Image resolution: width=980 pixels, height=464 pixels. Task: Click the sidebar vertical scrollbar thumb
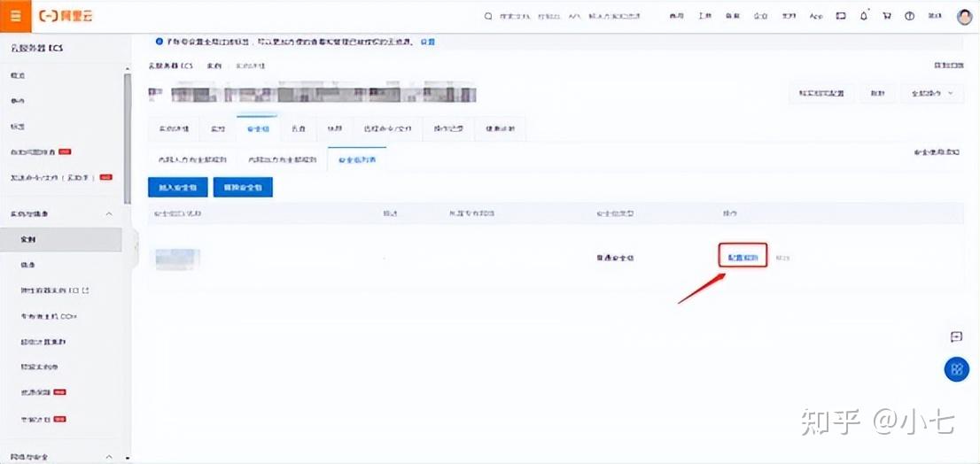128,138
